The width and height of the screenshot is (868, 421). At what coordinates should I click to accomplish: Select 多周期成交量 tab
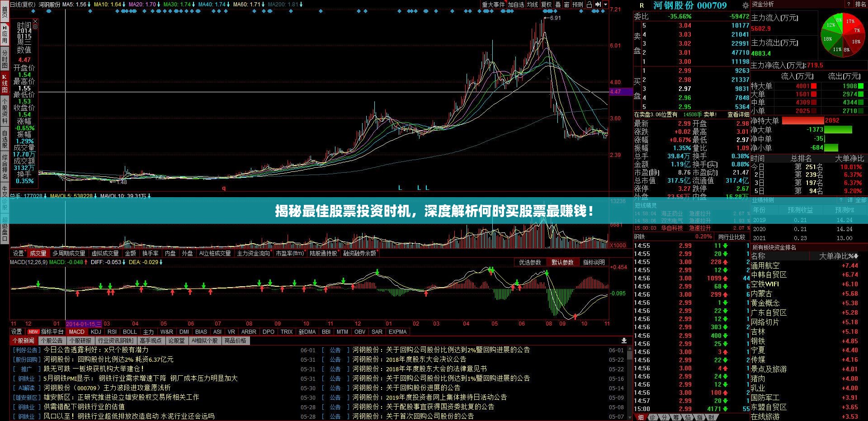(69, 254)
